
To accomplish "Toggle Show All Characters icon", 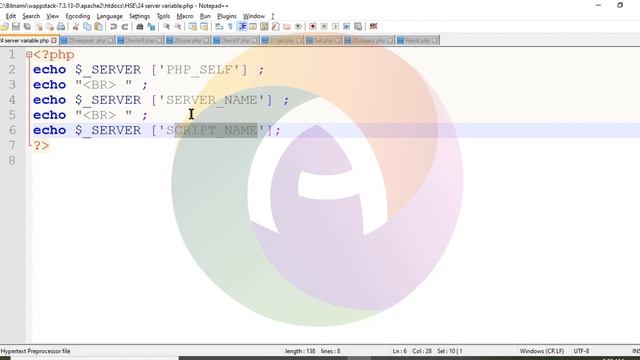I will pos(231,27).
